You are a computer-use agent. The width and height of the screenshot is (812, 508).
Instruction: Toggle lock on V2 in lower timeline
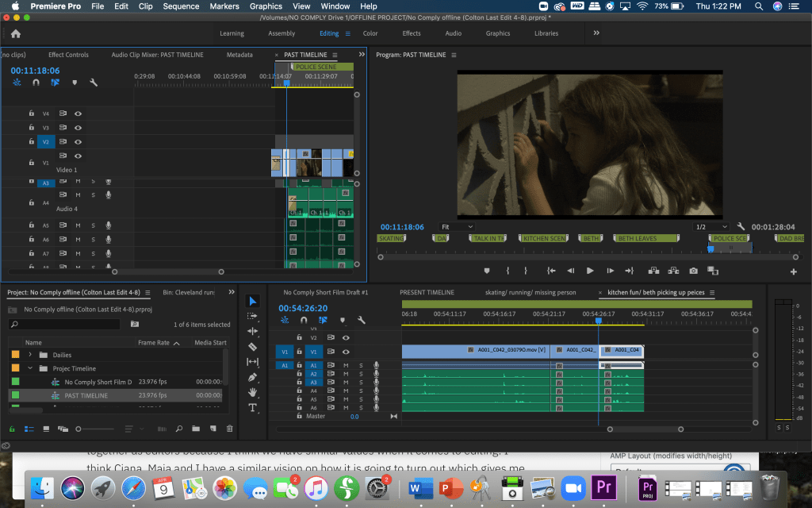pyautogui.click(x=301, y=337)
